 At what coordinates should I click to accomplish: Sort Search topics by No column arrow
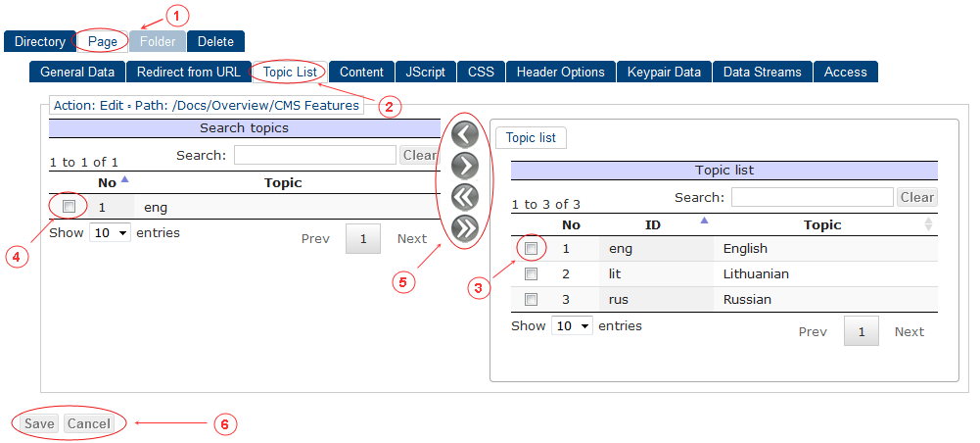tap(124, 179)
